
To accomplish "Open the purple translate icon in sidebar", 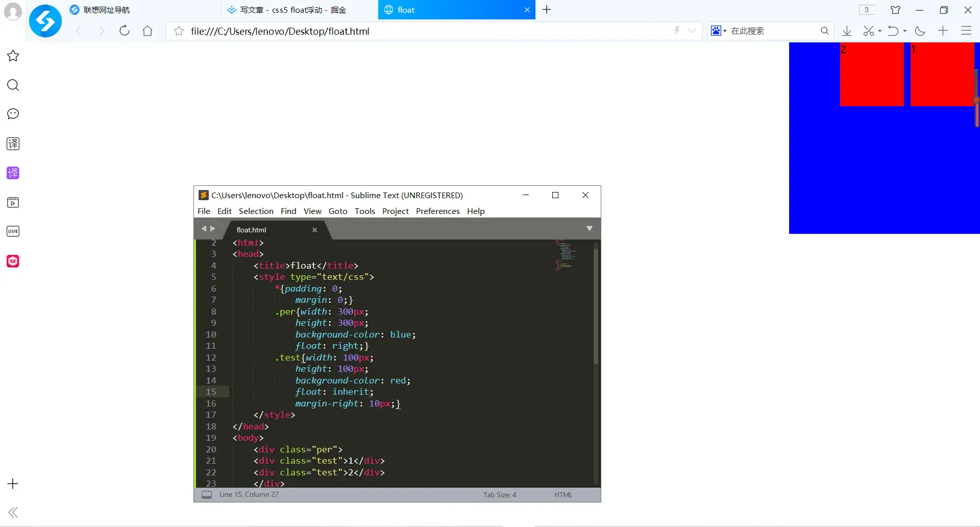I will (x=13, y=173).
